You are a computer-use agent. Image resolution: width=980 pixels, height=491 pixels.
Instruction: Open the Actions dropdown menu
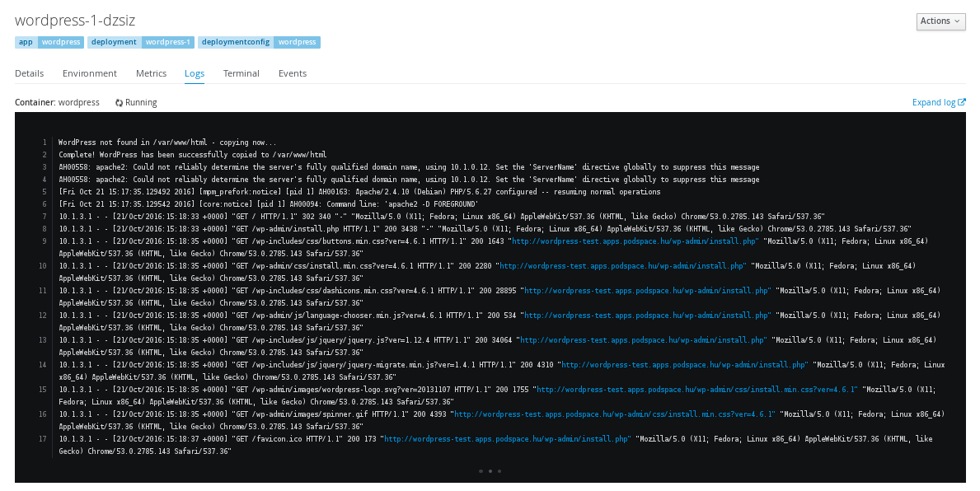click(x=940, y=21)
